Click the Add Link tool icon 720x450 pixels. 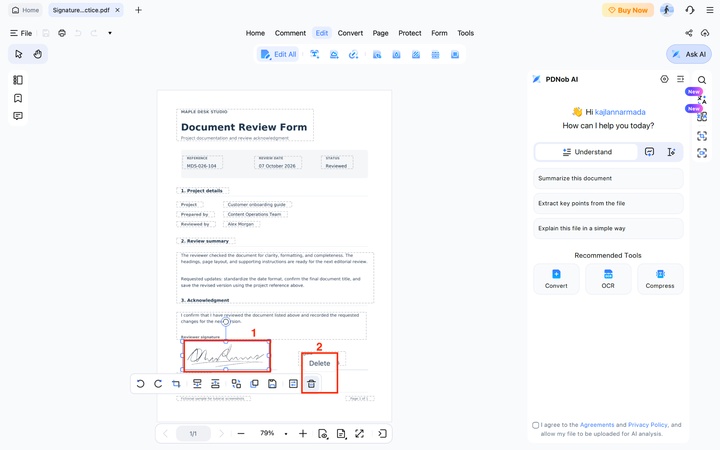tap(354, 54)
